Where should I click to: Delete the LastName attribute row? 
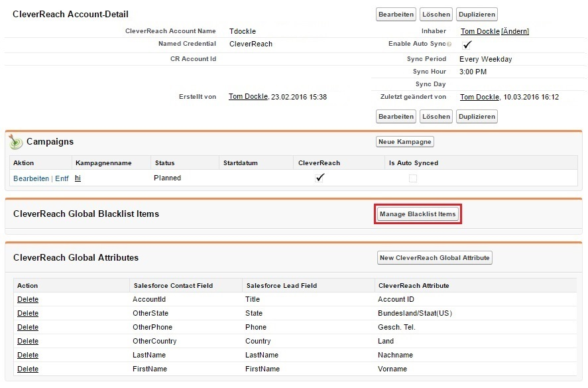(28, 355)
